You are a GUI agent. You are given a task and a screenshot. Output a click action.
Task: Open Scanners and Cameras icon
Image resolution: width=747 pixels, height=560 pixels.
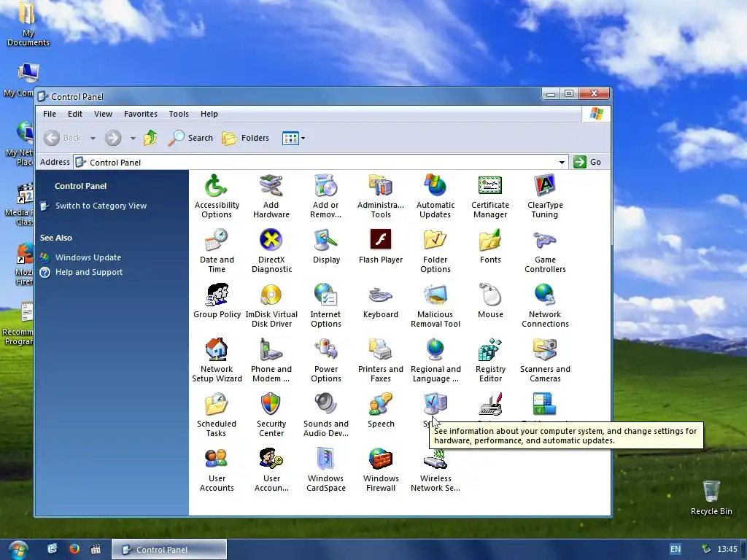(x=545, y=360)
